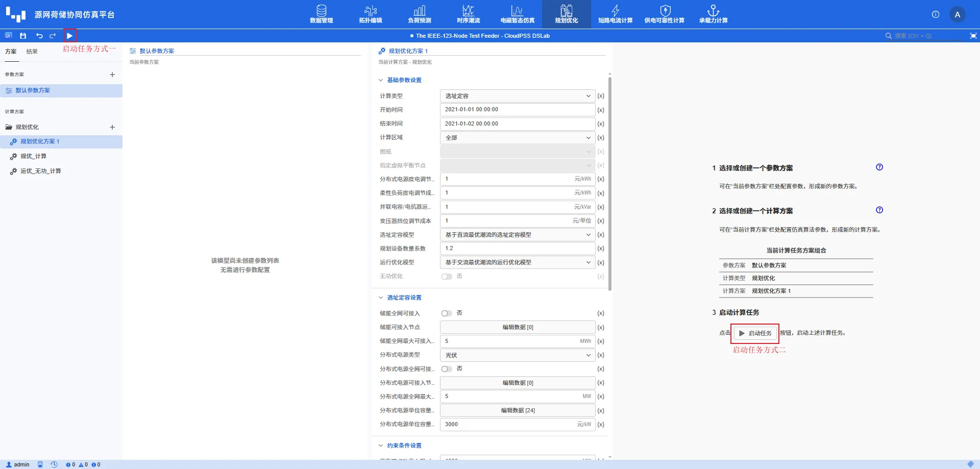Open the 运行优化模型 dropdown

point(518,262)
